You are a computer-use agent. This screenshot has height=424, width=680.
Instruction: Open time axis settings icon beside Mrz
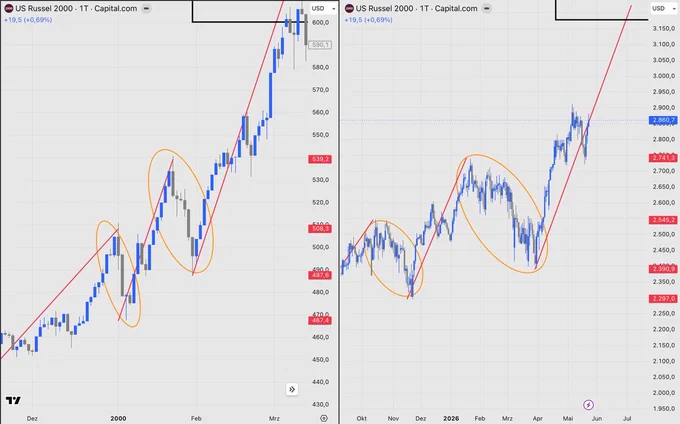pos(324,418)
